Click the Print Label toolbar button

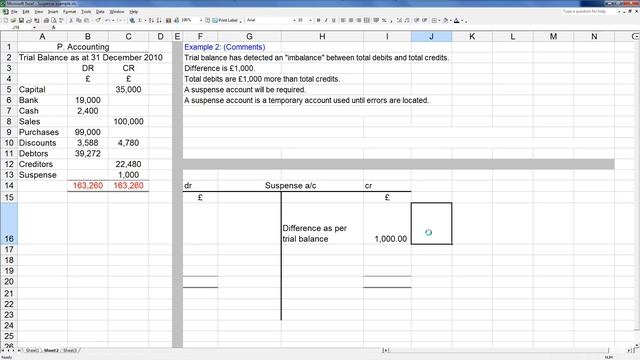225,20
